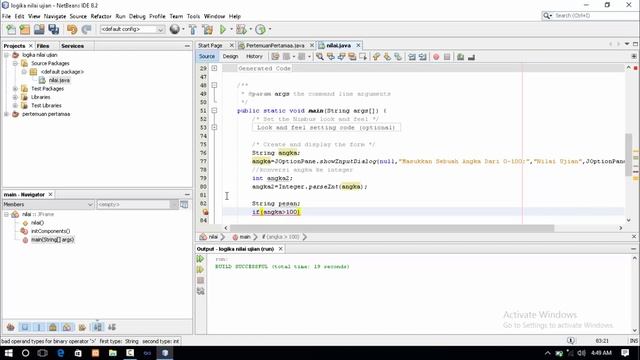The height and width of the screenshot is (360, 640).
Task: Click the Clean and Build Project icon
Action: 207,29
